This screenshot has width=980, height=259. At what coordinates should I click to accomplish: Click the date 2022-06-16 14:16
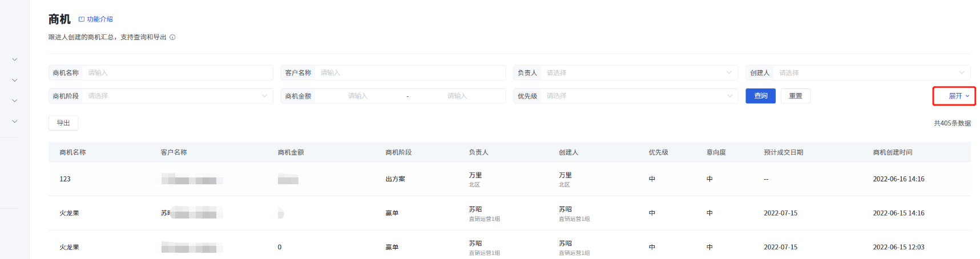[x=898, y=179]
